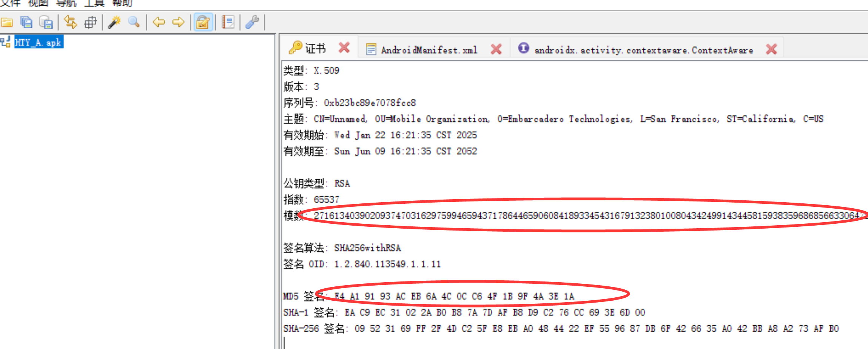The image size is (868, 349).
Task: Activate the magic wand decompile tool
Action: [114, 22]
